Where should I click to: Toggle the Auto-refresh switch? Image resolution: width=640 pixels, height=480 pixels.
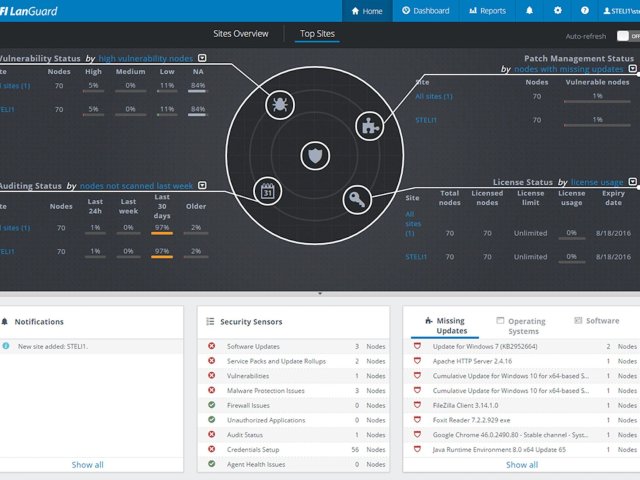[x=627, y=35]
